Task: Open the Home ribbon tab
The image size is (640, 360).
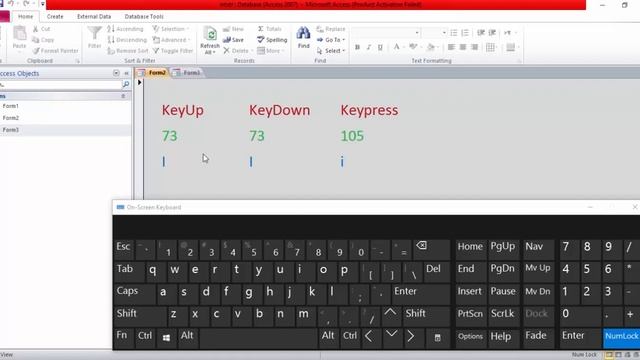Action: pyautogui.click(x=25, y=16)
